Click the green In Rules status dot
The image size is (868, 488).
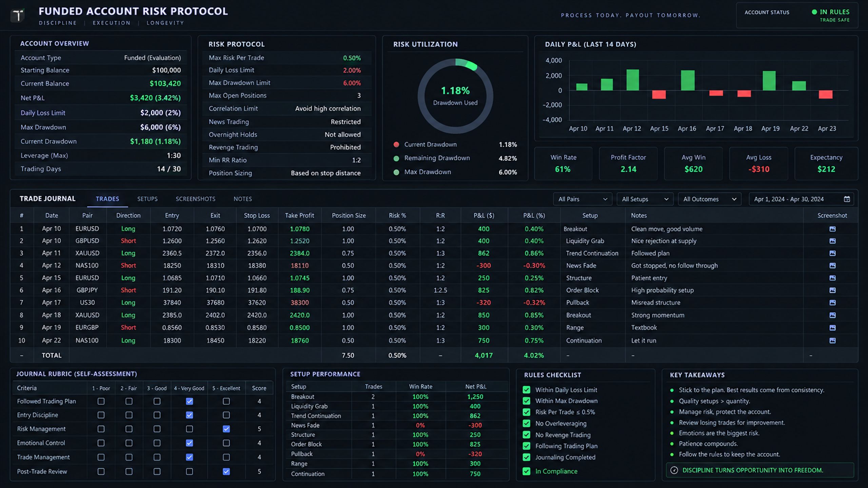point(814,12)
